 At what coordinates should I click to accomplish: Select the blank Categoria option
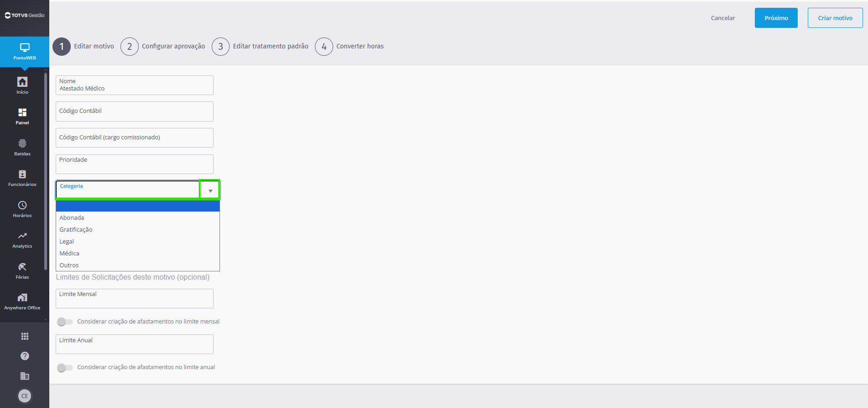138,206
